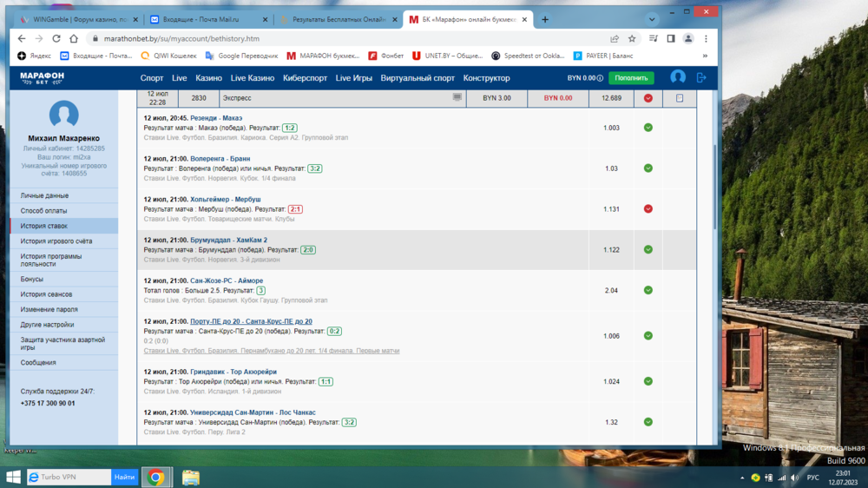868x488 pixels.
Task: Expand the hidden bookmarks overflow chevron
Action: pyautogui.click(x=705, y=56)
